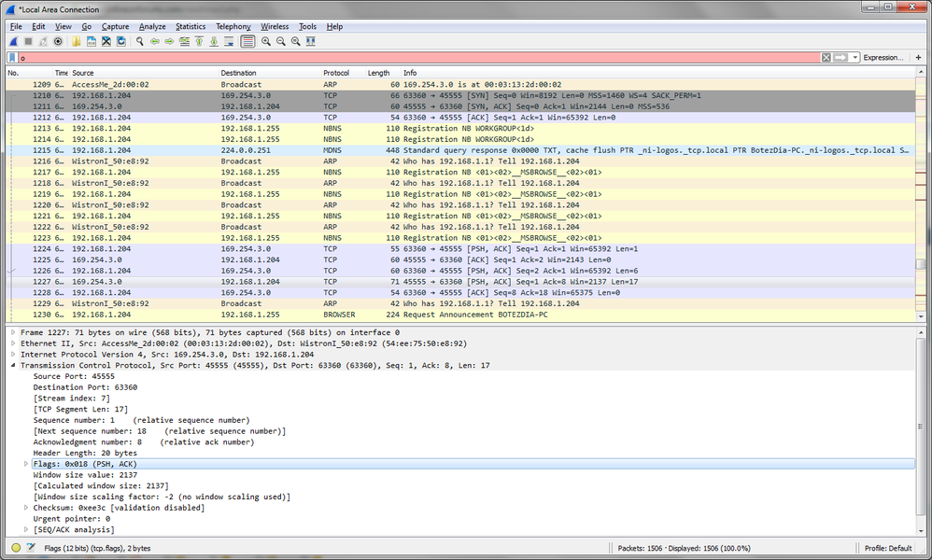Viewport: 932px width, 560px height.
Task: Go to the last packet
Action: (214, 42)
